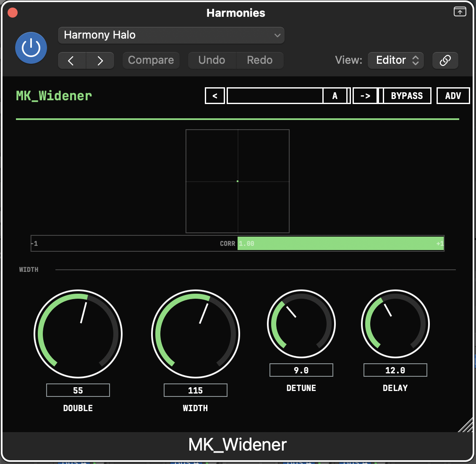Click the DETUNE value field showing 9.0
Image resolution: width=476 pixels, height=464 pixels.
(301, 370)
